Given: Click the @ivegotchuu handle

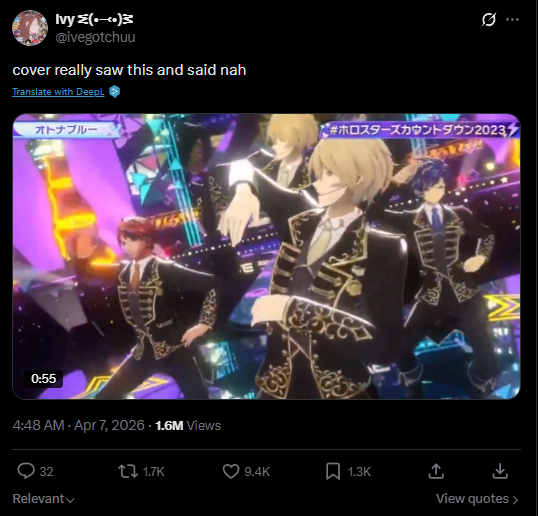Looking at the screenshot, I should [95, 37].
